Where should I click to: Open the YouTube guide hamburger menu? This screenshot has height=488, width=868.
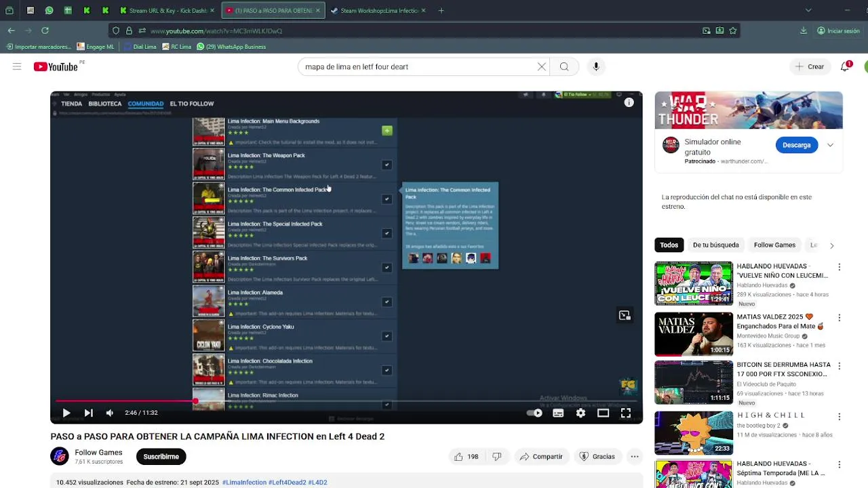point(17,66)
